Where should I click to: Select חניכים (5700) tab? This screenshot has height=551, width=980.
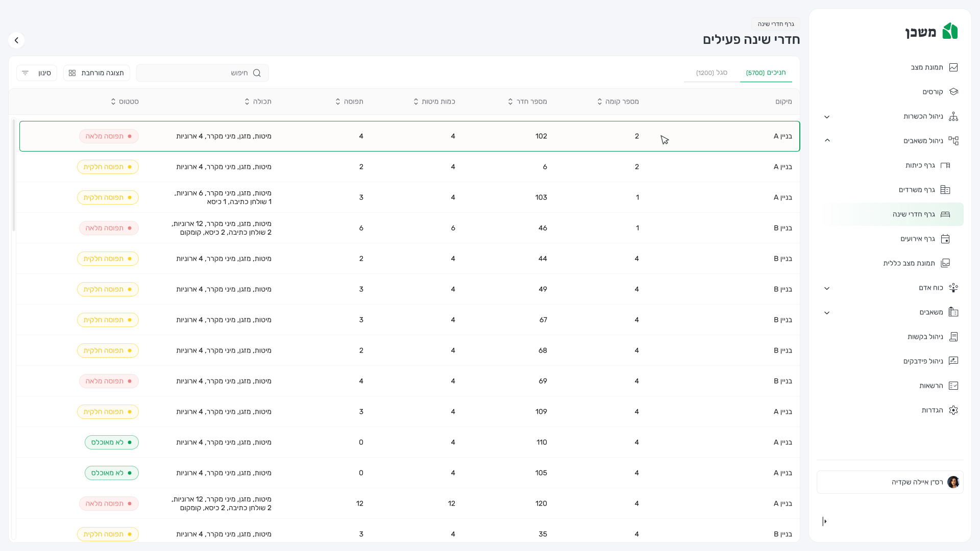(766, 73)
